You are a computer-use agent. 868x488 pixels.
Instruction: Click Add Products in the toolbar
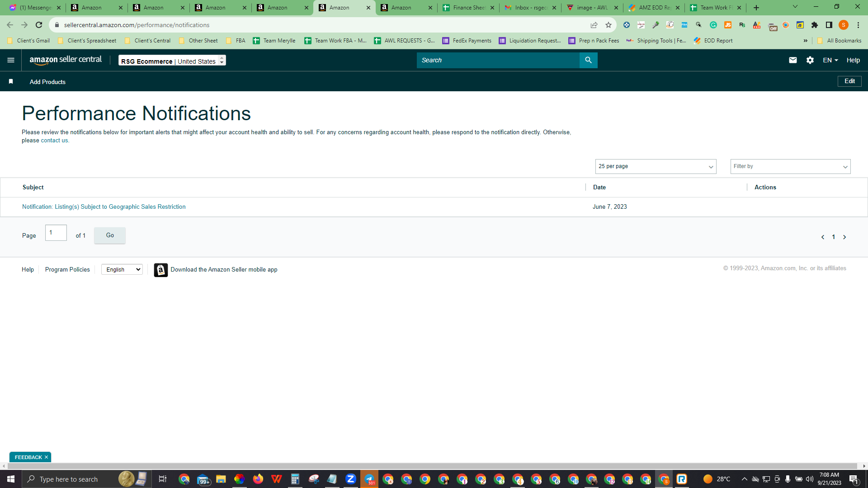(47, 82)
